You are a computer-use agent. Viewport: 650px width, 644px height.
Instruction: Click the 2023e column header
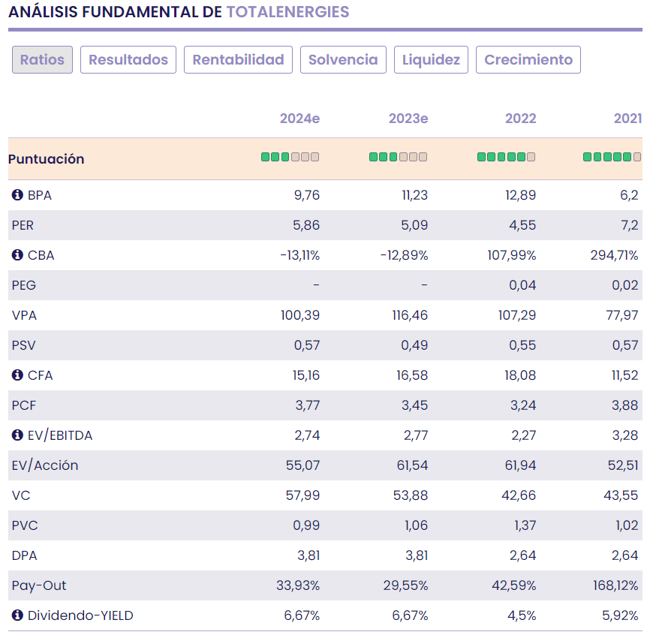408,119
